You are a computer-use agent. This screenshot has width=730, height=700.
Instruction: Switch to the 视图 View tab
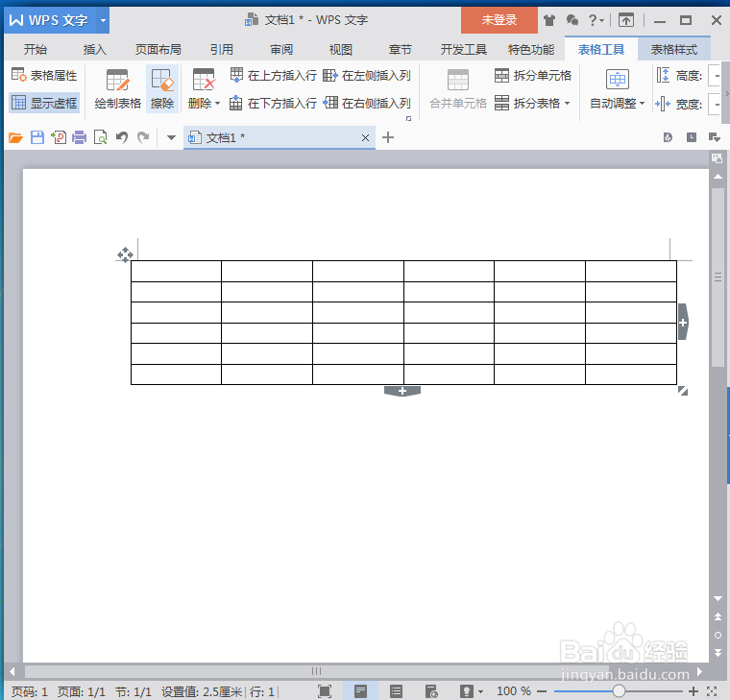pyautogui.click(x=341, y=49)
